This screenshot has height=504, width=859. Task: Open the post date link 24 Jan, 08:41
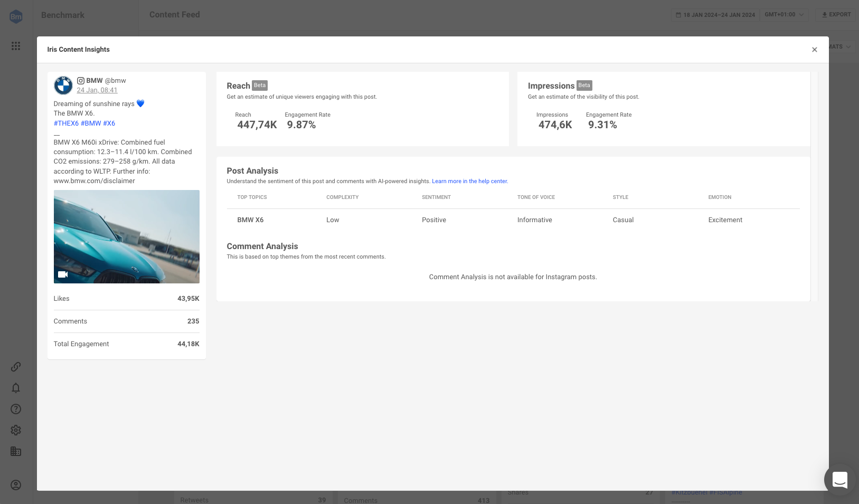pyautogui.click(x=97, y=90)
